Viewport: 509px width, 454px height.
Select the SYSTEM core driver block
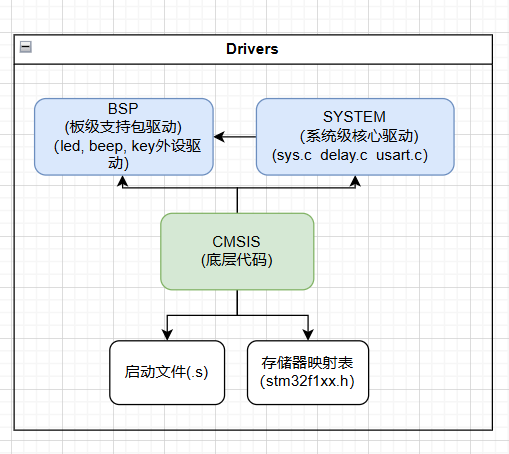(355, 137)
